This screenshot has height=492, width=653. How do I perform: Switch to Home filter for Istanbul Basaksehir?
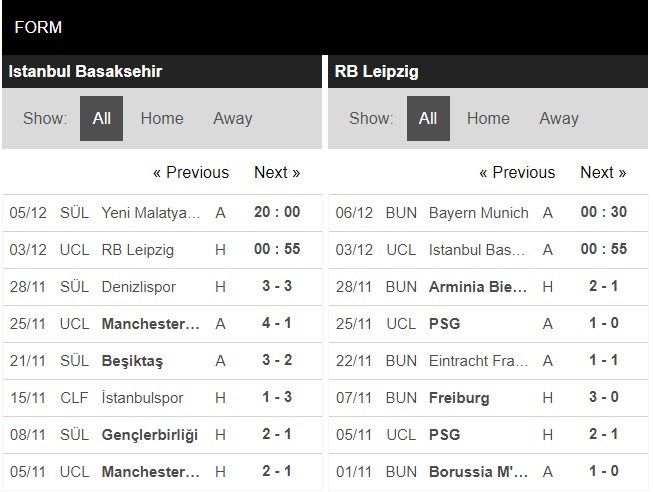162,118
